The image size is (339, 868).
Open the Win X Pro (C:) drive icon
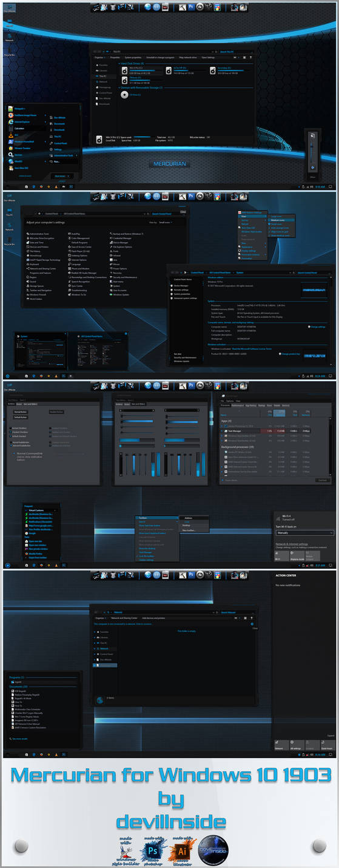tap(124, 71)
